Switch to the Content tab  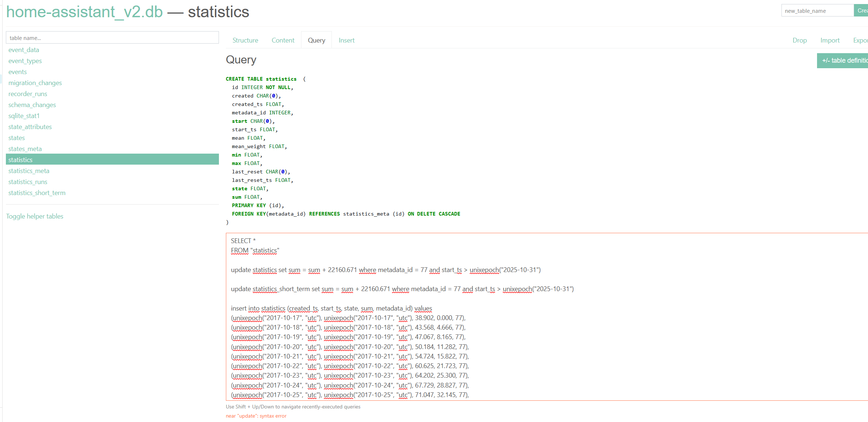[283, 40]
